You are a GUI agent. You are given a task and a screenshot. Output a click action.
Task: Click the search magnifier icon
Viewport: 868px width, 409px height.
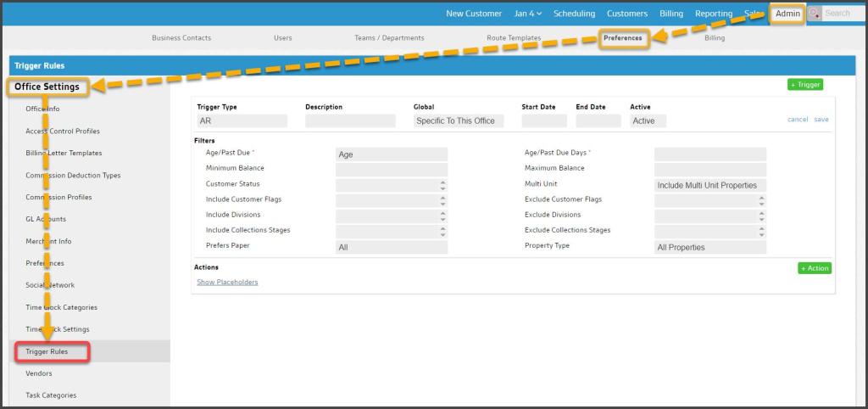pos(815,14)
